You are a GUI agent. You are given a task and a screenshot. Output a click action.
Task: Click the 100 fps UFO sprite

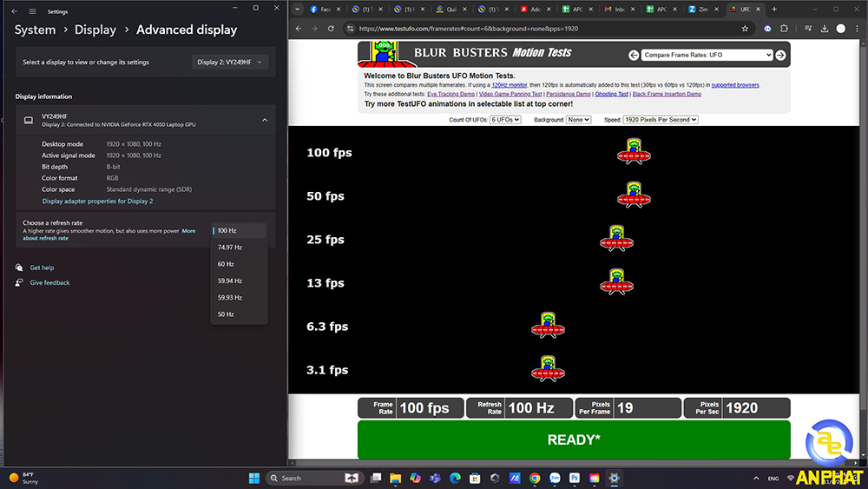(x=634, y=151)
